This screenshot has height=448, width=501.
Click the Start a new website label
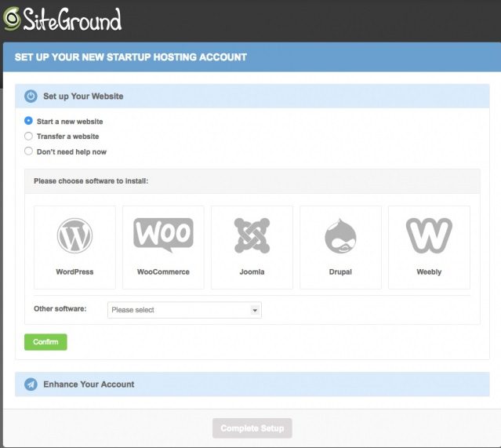(x=70, y=122)
